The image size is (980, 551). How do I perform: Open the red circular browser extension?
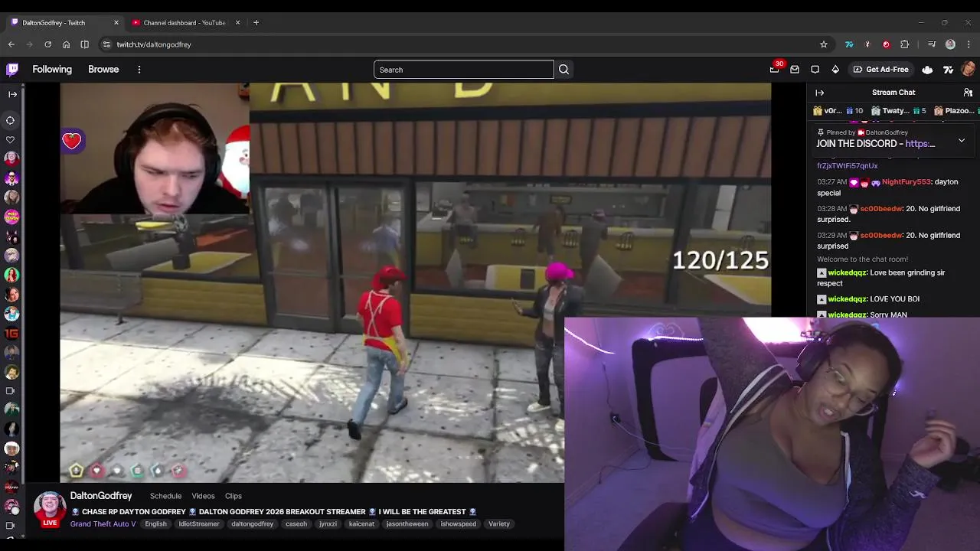(x=886, y=44)
